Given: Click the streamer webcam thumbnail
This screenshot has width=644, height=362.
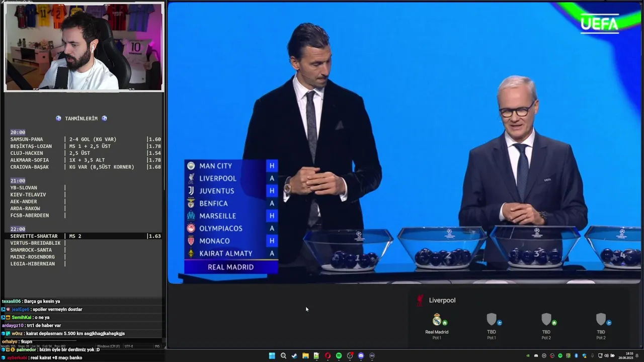Looking at the screenshot, I should tap(84, 47).
